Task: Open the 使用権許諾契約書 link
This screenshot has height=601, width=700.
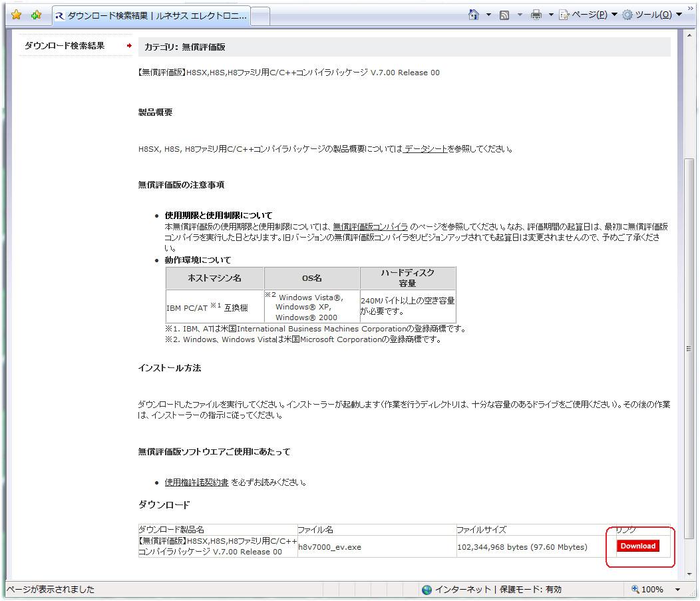Action: coord(196,483)
